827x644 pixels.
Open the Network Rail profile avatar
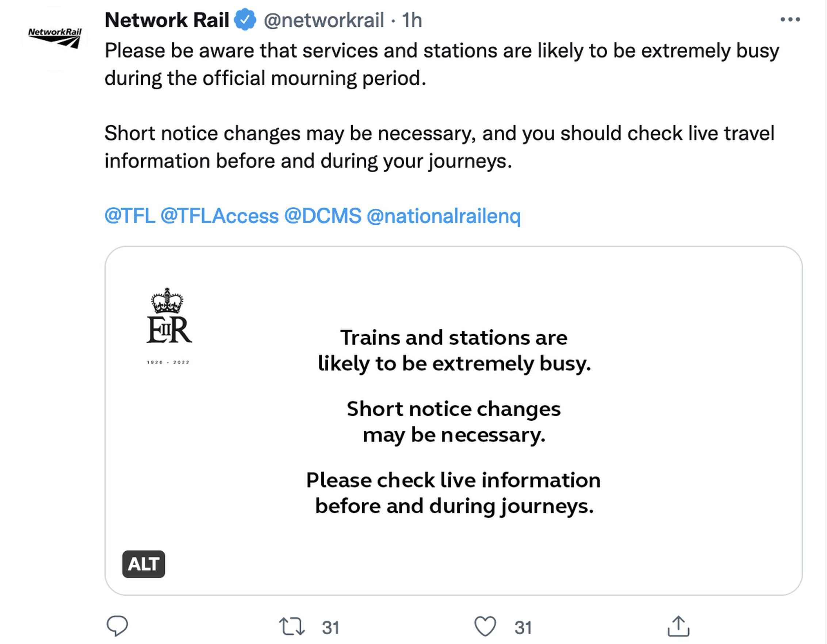point(55,38)
